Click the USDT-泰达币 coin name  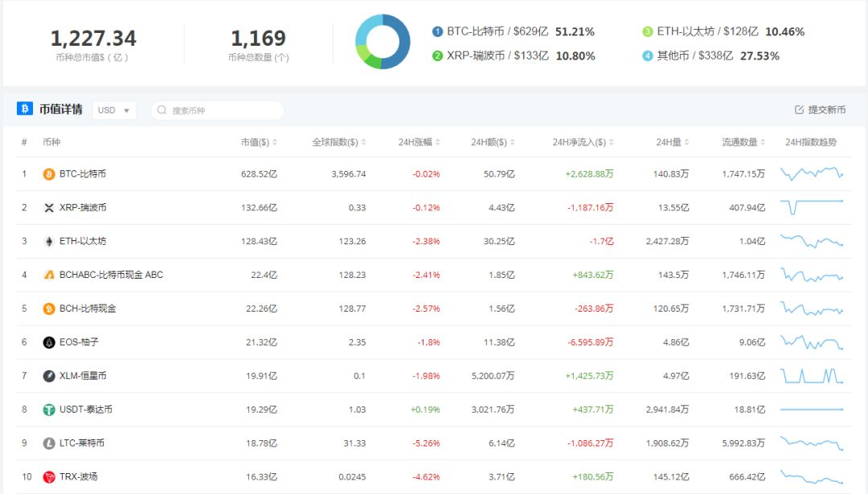point(86,410)
